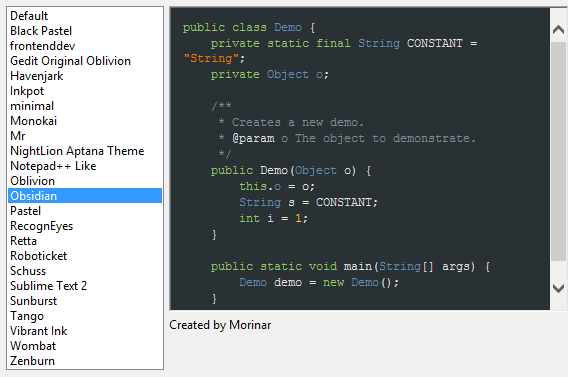
Task: Click the 'Created by Morinar' label
Action: pos(220,325)
